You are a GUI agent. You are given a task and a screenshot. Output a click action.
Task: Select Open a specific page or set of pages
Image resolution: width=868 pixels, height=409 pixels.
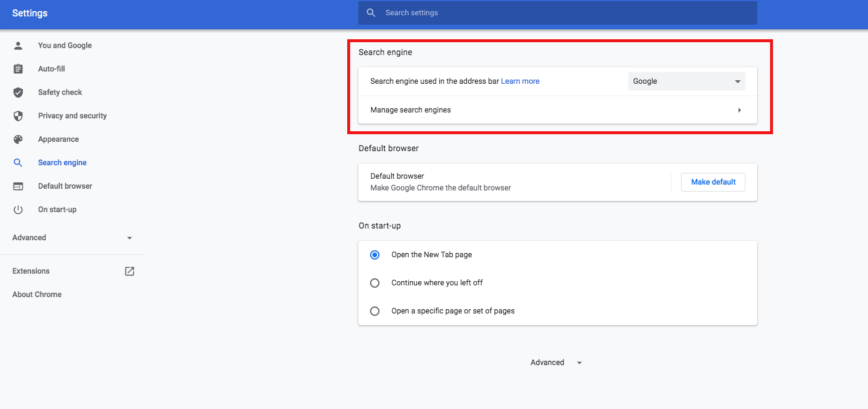point(375,311)
